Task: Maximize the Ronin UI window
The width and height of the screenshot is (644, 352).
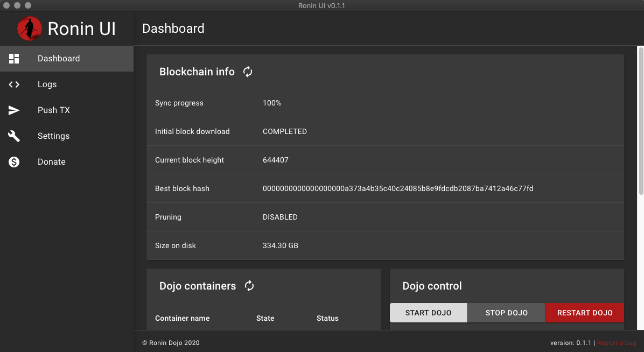Action: point(28,5)
